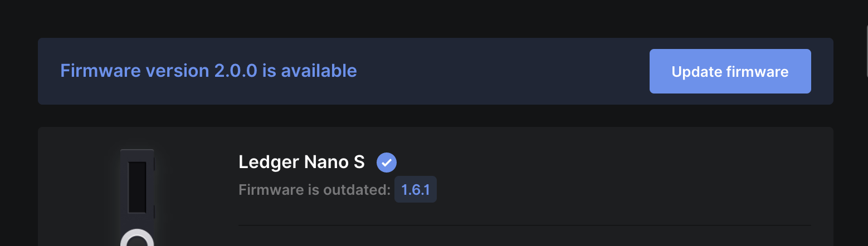Click the top edge of the Nano S device body
The image size is (868, 246).
[137, 151]
